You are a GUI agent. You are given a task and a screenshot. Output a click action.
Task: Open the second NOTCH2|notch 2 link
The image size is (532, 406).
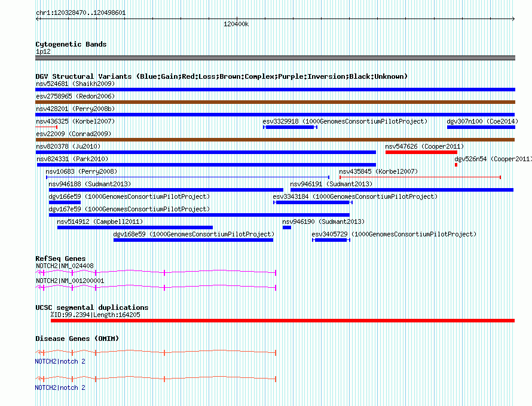coord(60,387)
